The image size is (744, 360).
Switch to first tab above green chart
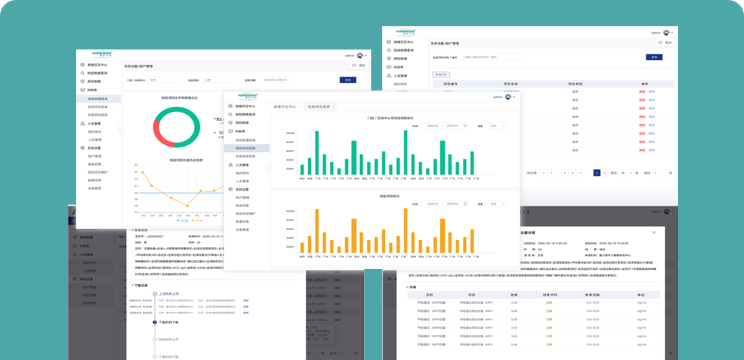pyautogui.click(x=287, y=107)
